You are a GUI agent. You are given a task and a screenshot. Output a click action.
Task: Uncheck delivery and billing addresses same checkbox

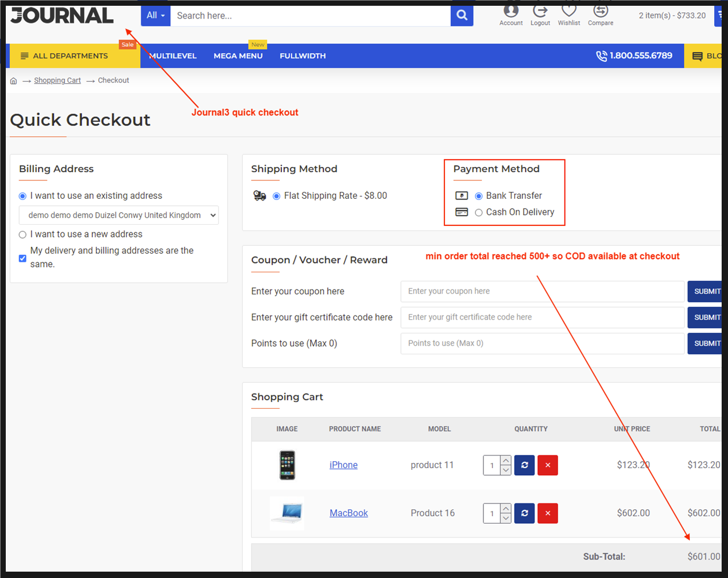[x=23, y=258]
